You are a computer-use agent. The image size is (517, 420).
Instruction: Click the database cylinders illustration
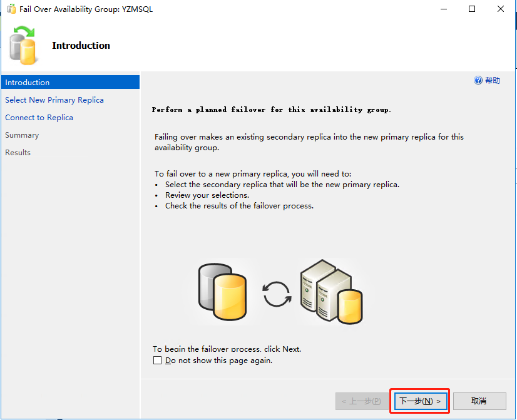click(x=222, y=291)
